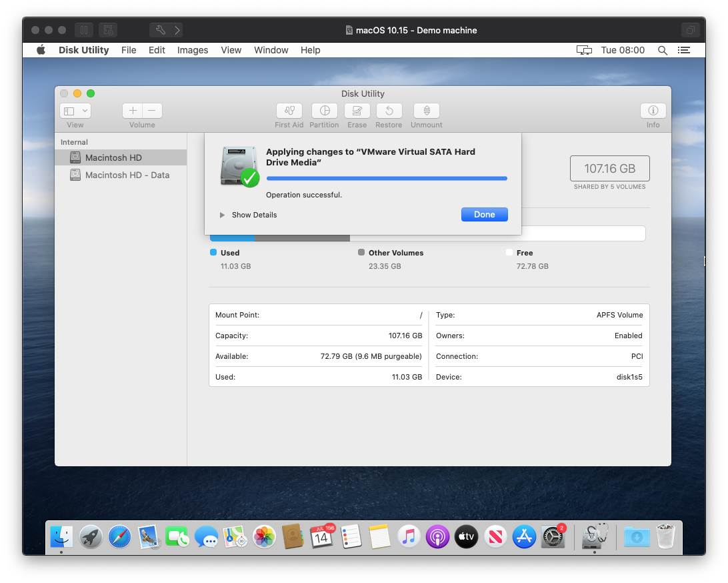The image size is (728, 583).
Task: Open Podcasts from the Dock
Action: [437, 537]
